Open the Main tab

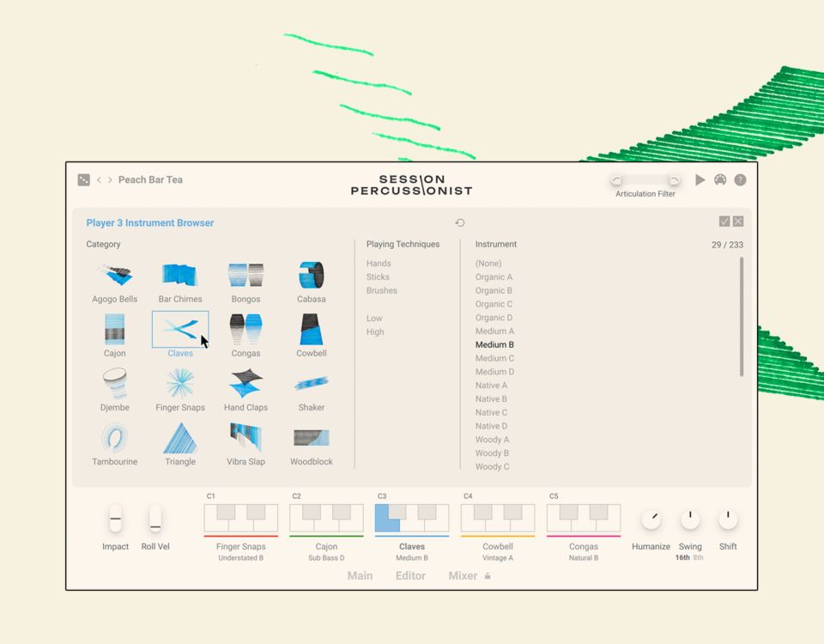click(x=360, y=576)
